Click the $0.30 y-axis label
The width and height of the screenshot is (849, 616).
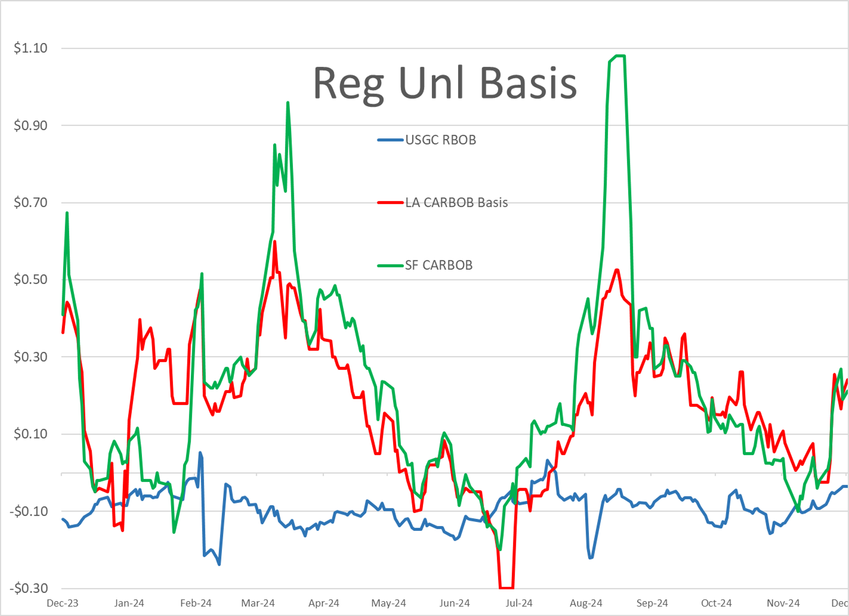[31, 357]
